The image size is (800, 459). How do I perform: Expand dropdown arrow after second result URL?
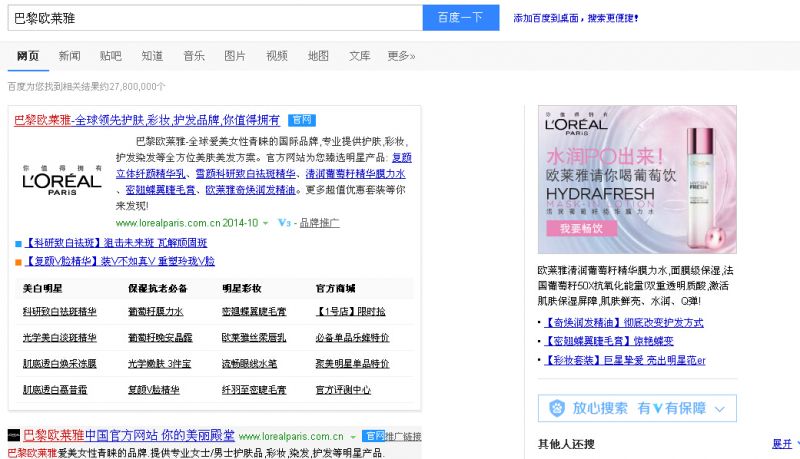pos(353,437)
